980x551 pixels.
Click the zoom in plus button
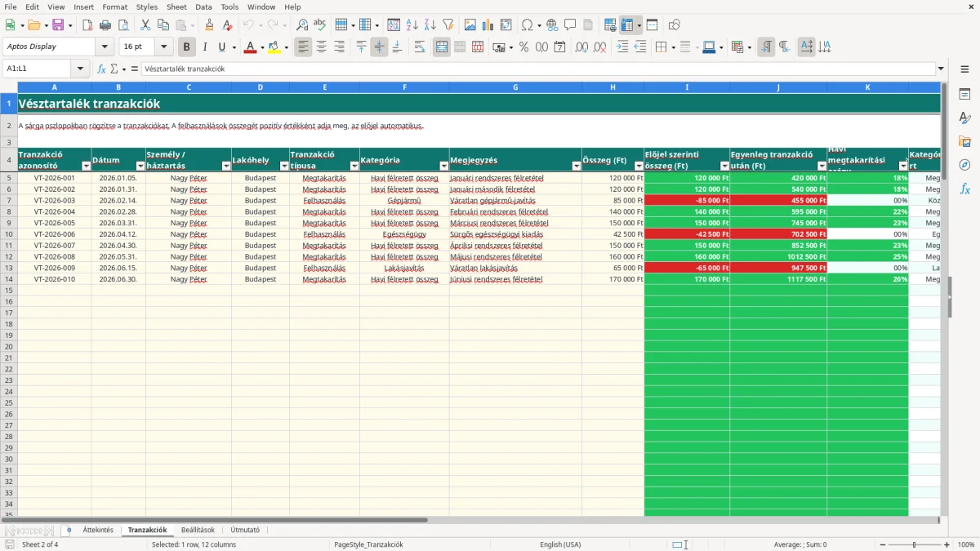(x=947, y=544)
